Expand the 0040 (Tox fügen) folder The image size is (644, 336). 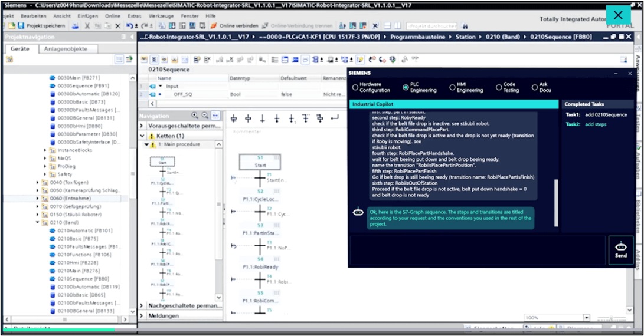(37, 183)
